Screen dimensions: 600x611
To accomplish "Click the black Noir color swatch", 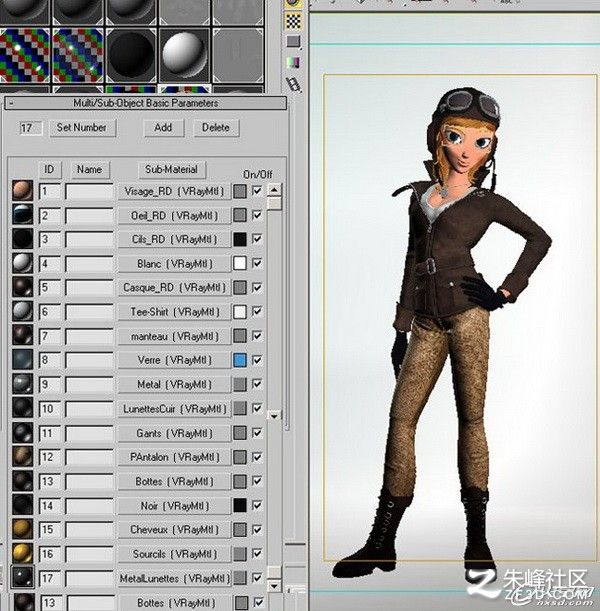I will [240, 505].
